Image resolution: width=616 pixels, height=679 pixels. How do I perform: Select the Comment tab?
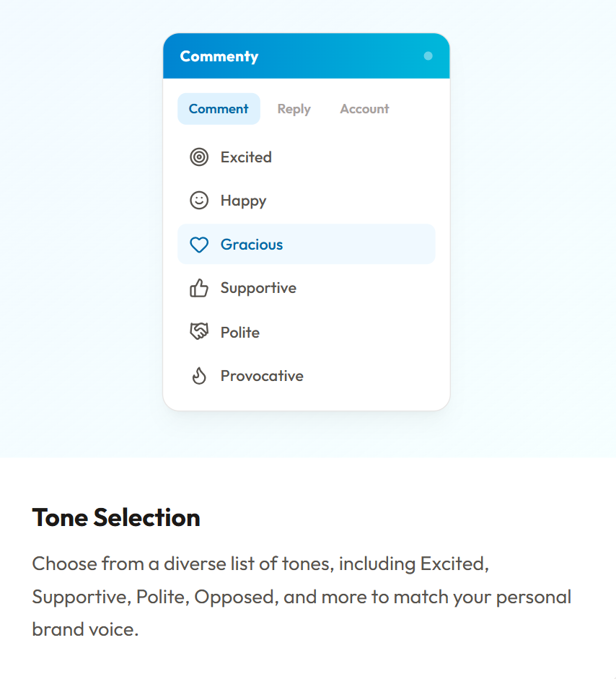tap(219, 108)
